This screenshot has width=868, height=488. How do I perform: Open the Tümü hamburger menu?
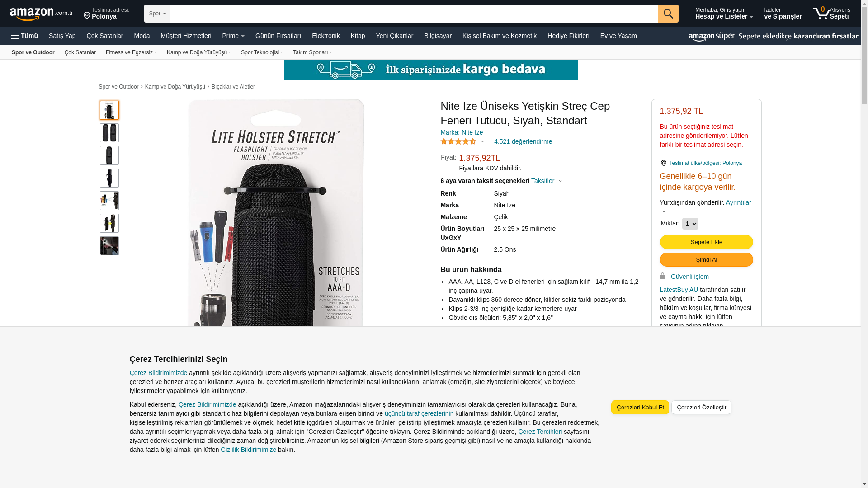[x=24, y=36]
